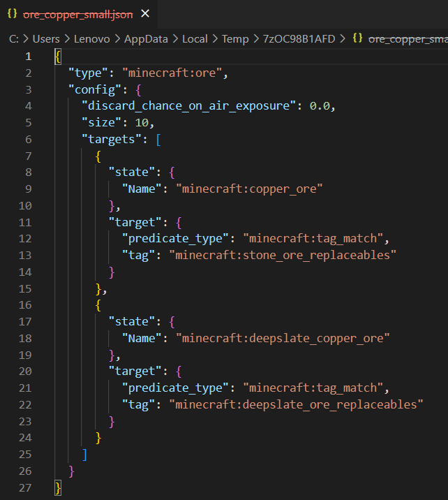Click the opening brace on line 1
Image resolution: width=448 pixels, height=500 pixels.
(58, 57)
